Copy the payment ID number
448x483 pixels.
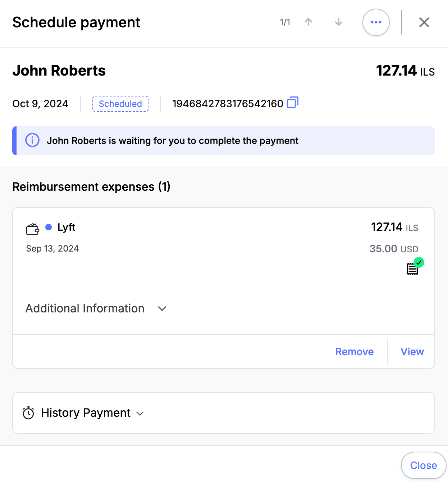point(293,103)
